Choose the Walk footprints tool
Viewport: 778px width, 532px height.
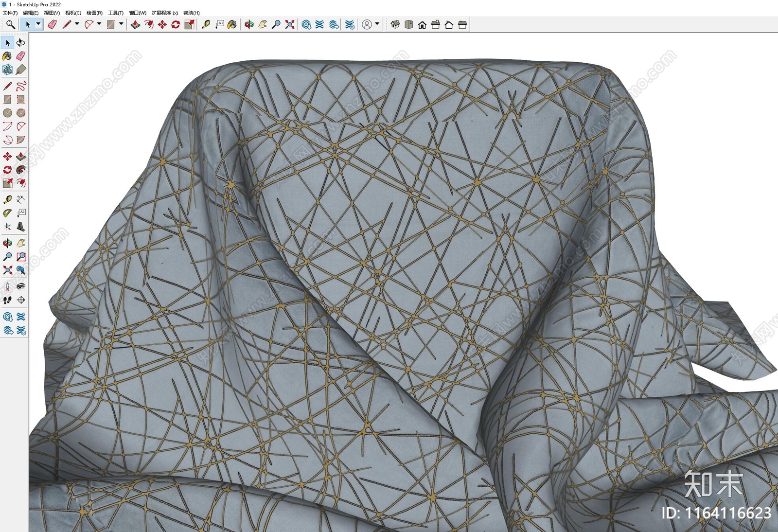coord(7,300)
